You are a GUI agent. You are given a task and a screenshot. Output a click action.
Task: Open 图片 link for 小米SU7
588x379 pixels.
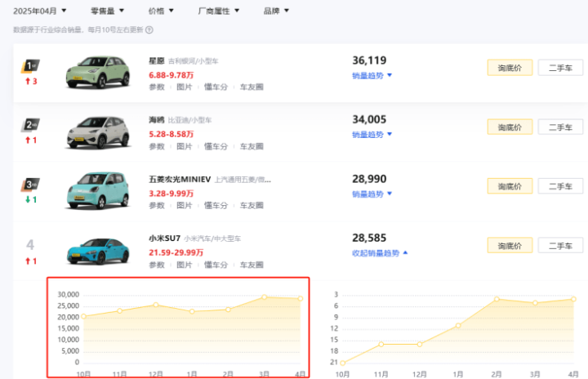[184, 265]
